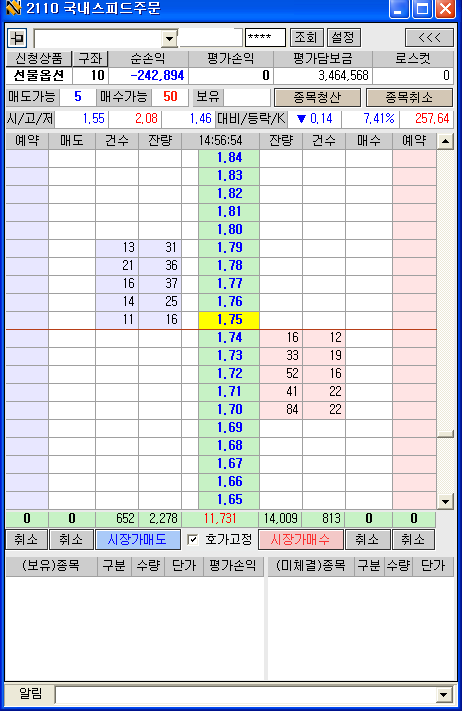Click the 조회 search button
The height and width of the screenshot is (711, 462).
(x=306, y=38)
